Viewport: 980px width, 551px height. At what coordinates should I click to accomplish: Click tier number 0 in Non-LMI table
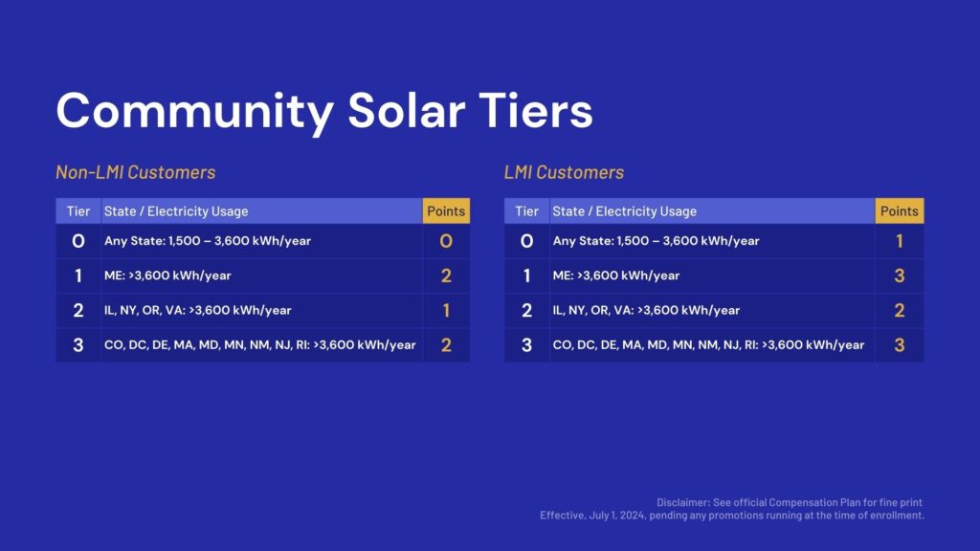78,241
